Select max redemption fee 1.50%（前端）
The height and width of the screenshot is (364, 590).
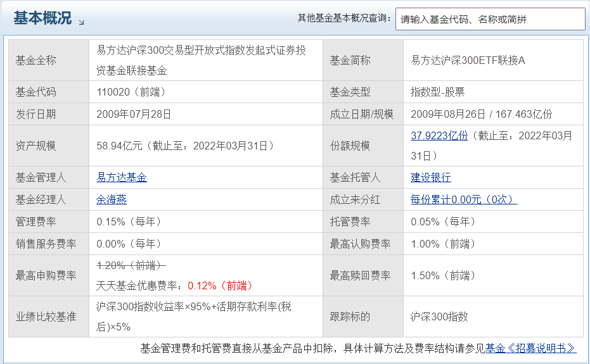tap(443, 275)
